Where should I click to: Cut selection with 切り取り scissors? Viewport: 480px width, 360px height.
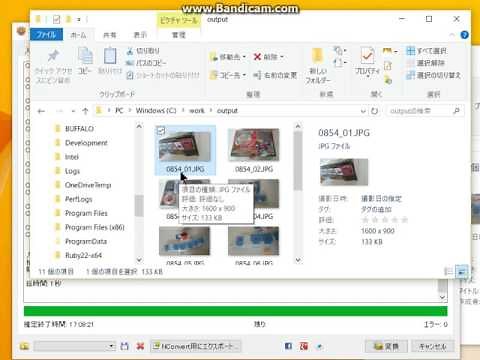point(143,51)
